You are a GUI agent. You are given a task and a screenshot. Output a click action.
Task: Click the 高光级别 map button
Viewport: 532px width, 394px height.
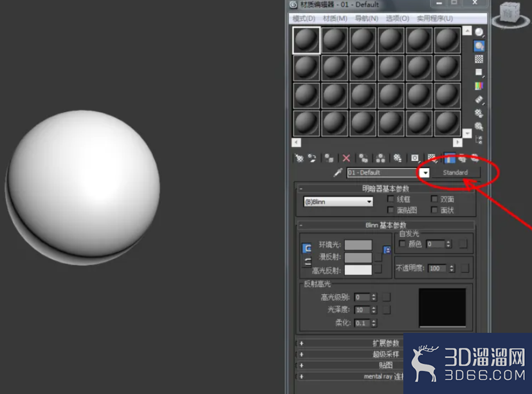pos(387,297)
